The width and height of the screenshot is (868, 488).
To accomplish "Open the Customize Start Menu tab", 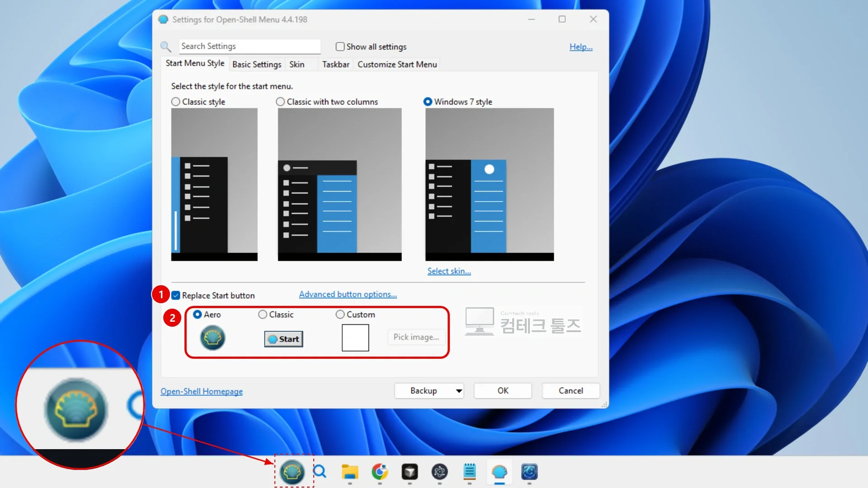I will click(397, 64).
